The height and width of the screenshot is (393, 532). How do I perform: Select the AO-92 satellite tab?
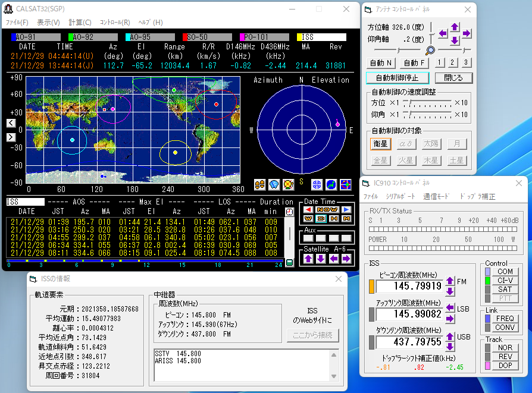(x=94, y=37)
